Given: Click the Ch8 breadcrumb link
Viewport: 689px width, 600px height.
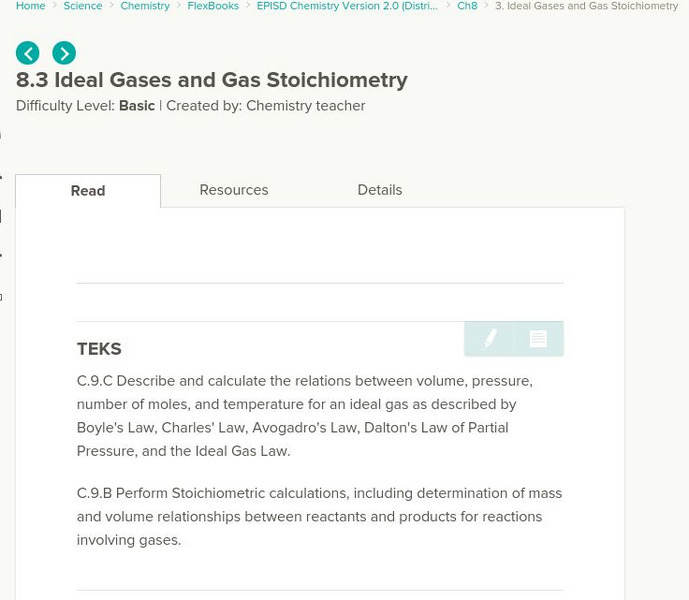Looking at the screenshot, I should tap(467, 6).
